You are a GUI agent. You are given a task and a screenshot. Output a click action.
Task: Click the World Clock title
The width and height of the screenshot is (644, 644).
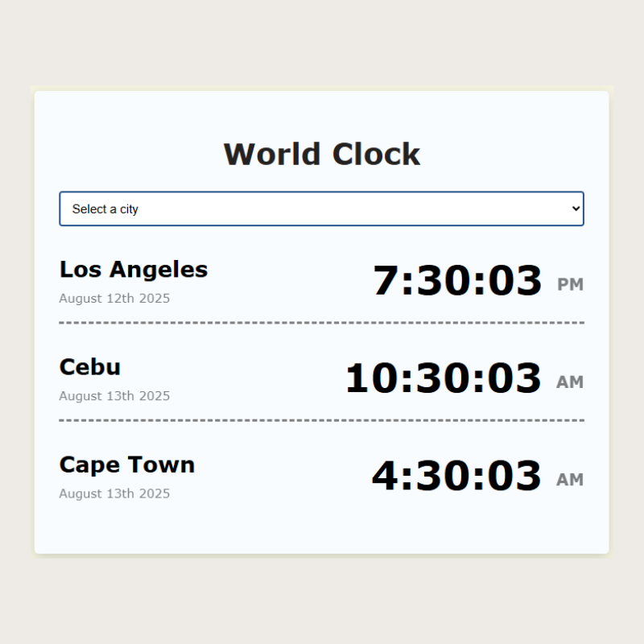pos(321,153)
